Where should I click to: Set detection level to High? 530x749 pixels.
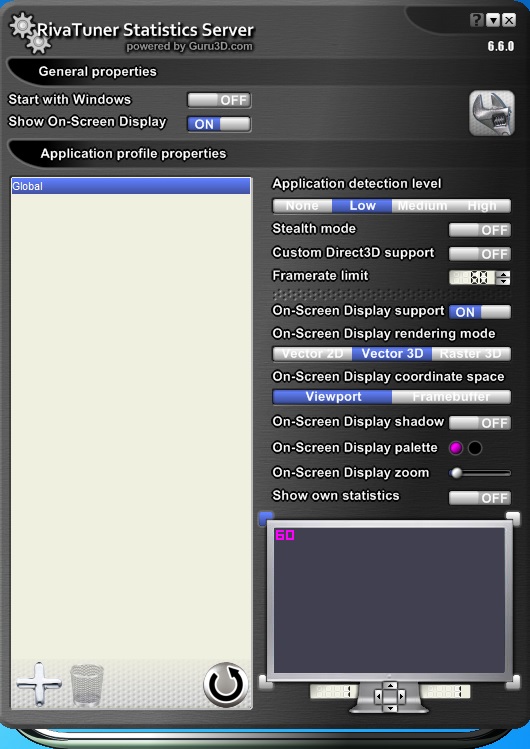[481, 206]
